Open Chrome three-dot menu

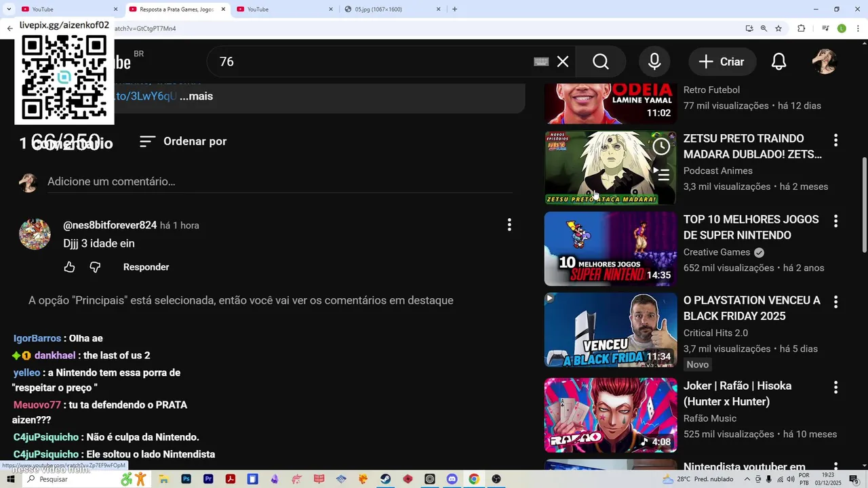(858, 28)
